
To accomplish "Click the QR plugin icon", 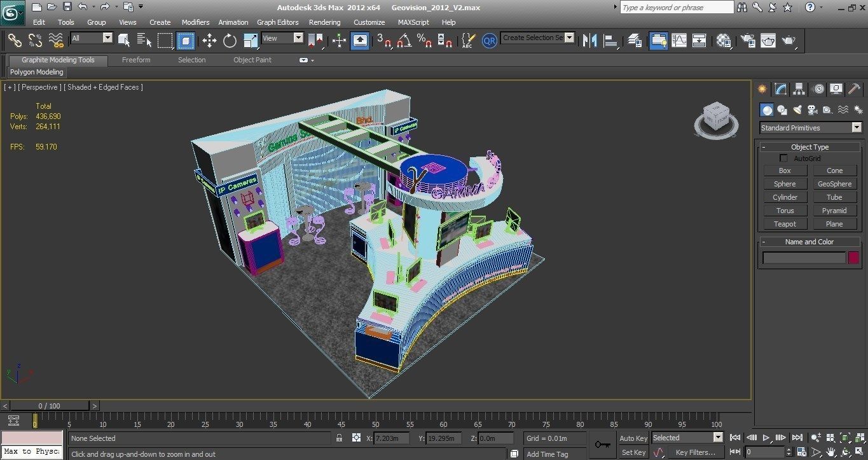I will pyautogui.click(x=489, y=41).
